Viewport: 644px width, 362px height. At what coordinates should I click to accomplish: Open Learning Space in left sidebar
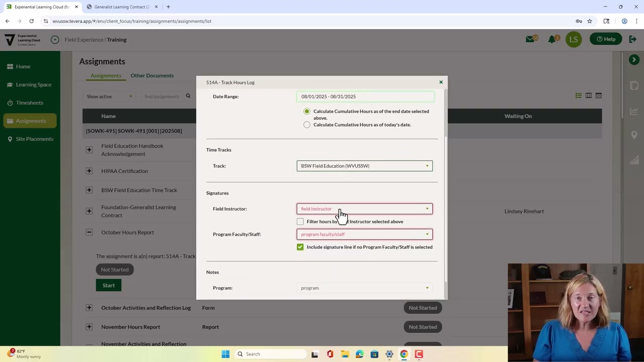pyautogui.click(x=29, y=84)
